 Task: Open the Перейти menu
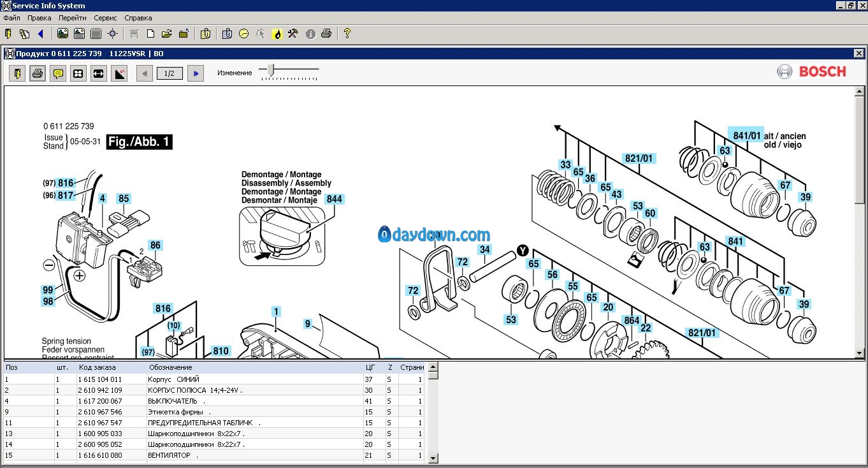(73, 18)
